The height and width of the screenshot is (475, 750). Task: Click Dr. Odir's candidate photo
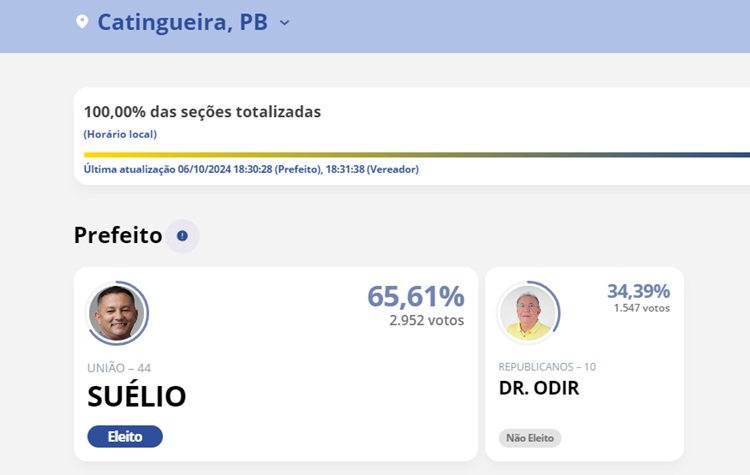528,313
